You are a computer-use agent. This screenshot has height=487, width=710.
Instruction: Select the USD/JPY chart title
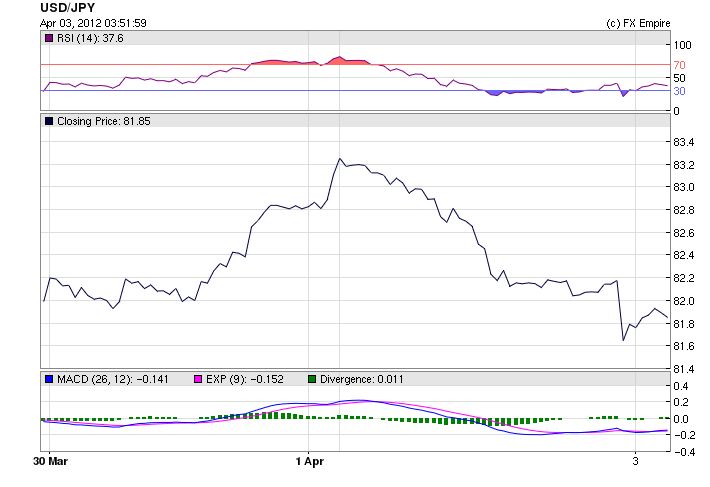pyautogui.click(x=68, y=8)
